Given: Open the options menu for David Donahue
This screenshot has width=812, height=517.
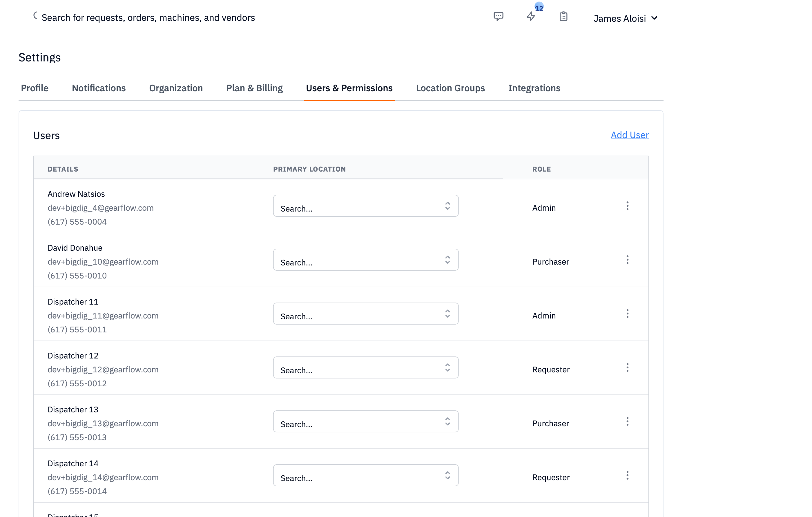Looking at the screenshot, I should coord(627,260).
